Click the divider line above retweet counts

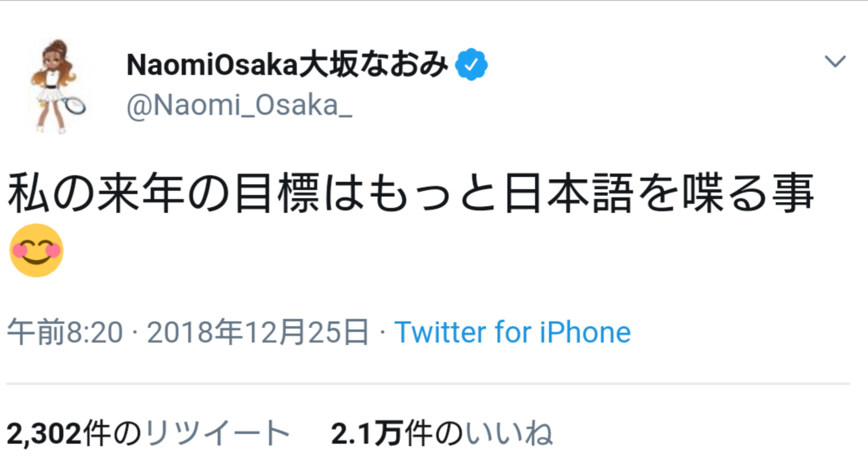[x=428, y=384]
